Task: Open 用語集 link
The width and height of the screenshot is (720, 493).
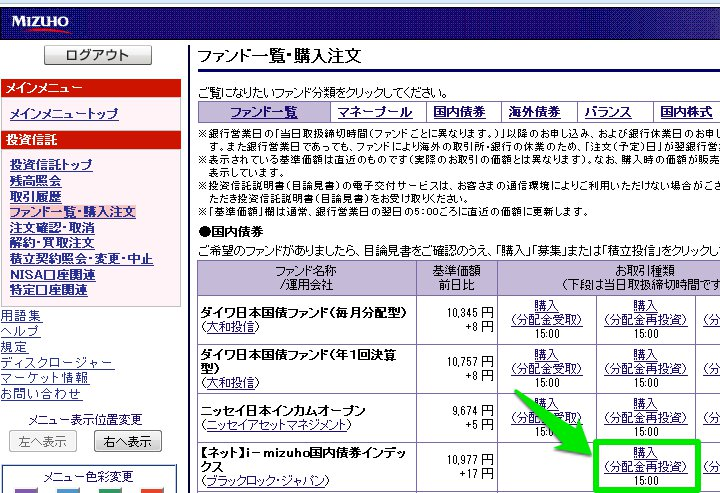Action: click(21, 316)
